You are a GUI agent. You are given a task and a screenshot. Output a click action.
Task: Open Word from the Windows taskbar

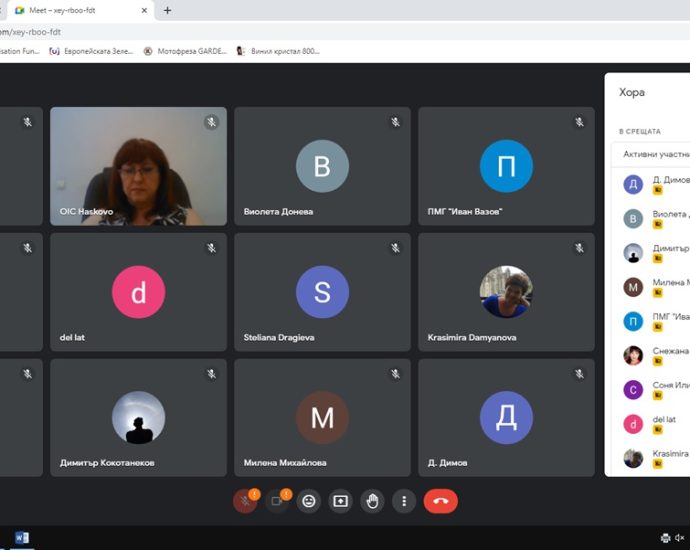coord(22,538)
